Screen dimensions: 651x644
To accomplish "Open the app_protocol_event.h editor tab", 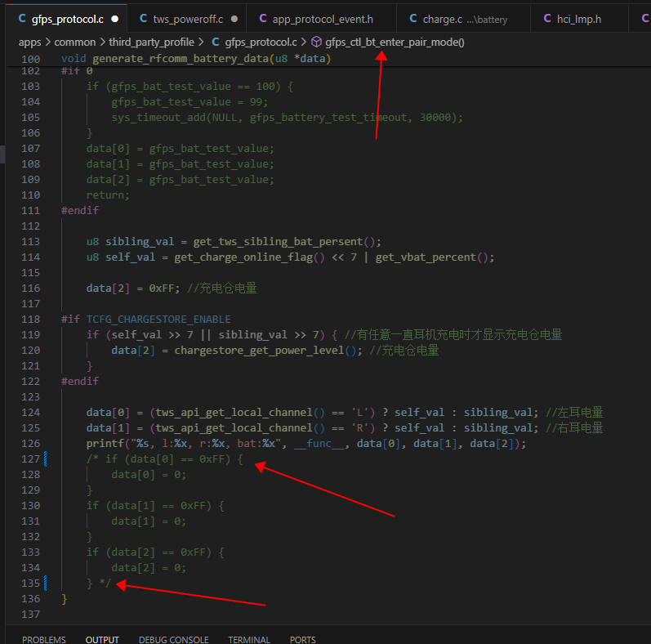I will point(321,19).
